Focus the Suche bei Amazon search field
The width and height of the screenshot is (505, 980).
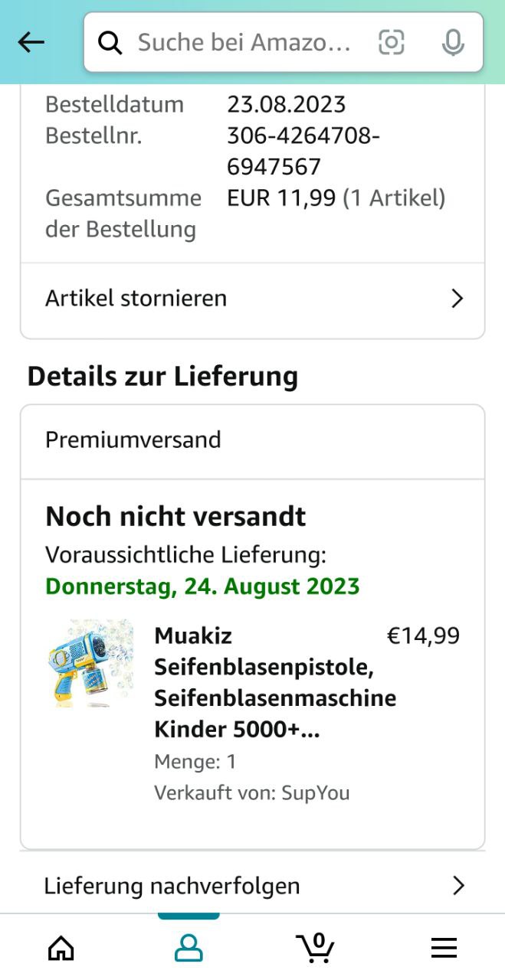[245, 43]
